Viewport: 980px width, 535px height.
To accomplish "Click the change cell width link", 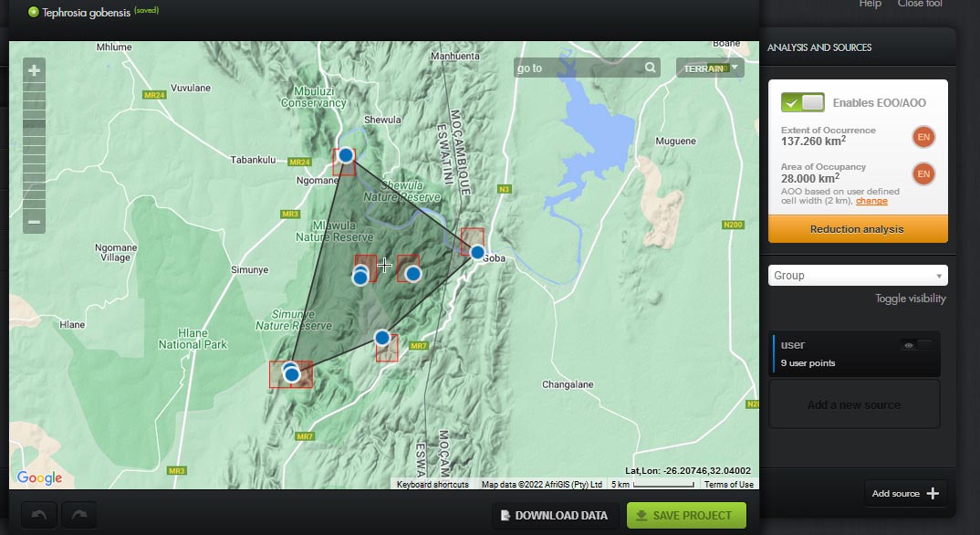I will tap(871, 201).
